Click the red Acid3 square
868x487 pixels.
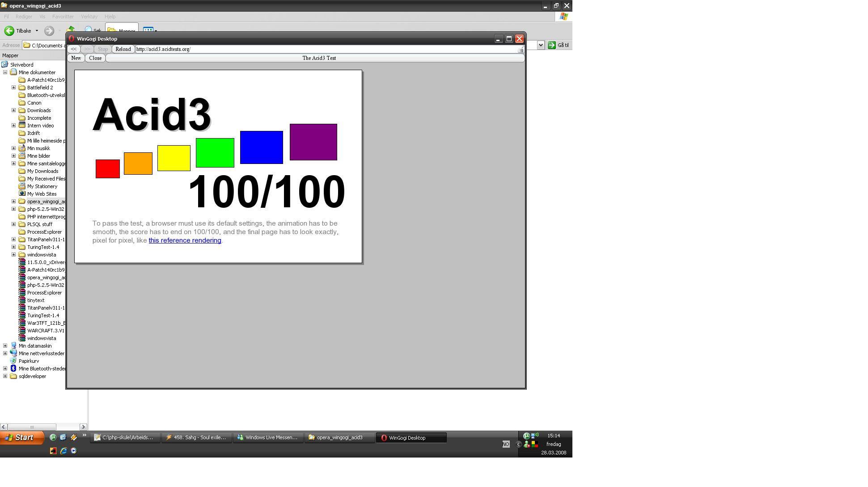(x=108, y=169)
